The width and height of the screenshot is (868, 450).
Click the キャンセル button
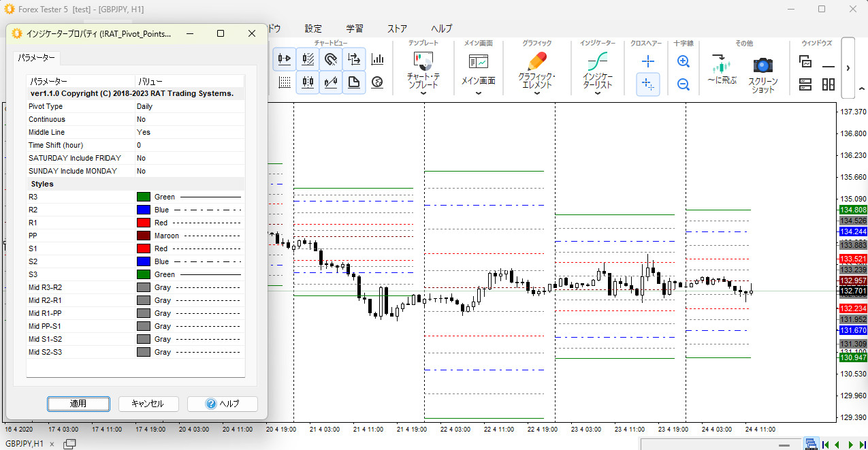tap(148, 404)
